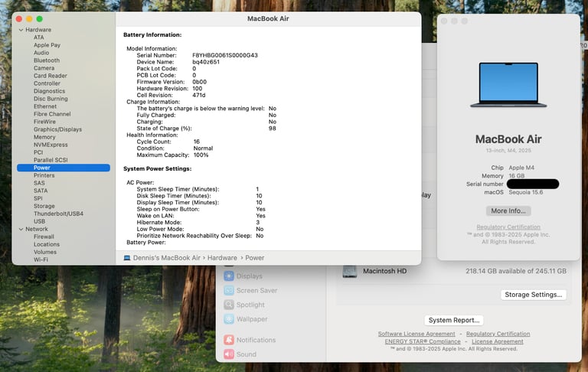588x372 pixels.
Task: Open Regulatory Certification link in System Settings
Action: [498, 334]
